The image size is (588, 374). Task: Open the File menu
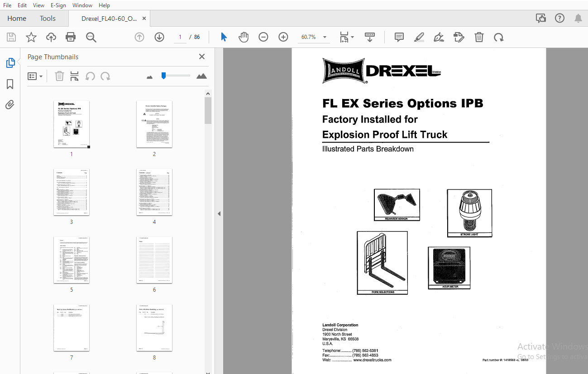point(7,5)
